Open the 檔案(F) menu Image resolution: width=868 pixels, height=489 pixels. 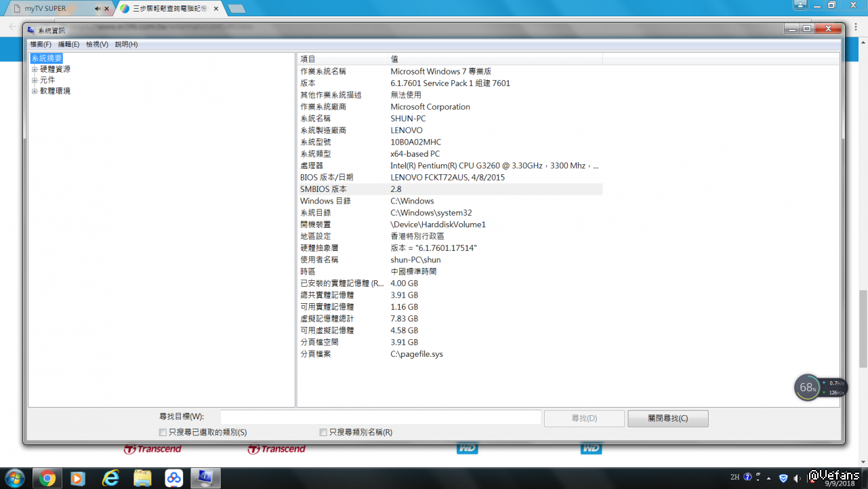(41, 44)
